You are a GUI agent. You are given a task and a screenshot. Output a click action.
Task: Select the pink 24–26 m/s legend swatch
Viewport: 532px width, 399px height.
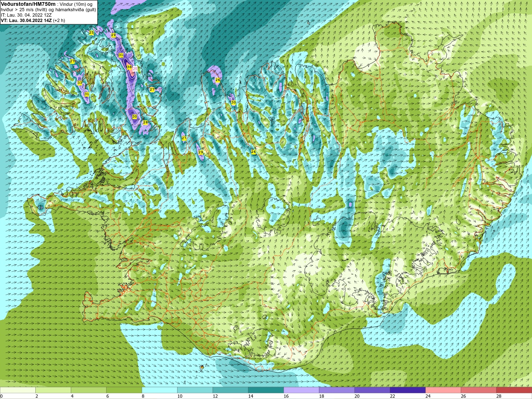click(x=443, y=390)
